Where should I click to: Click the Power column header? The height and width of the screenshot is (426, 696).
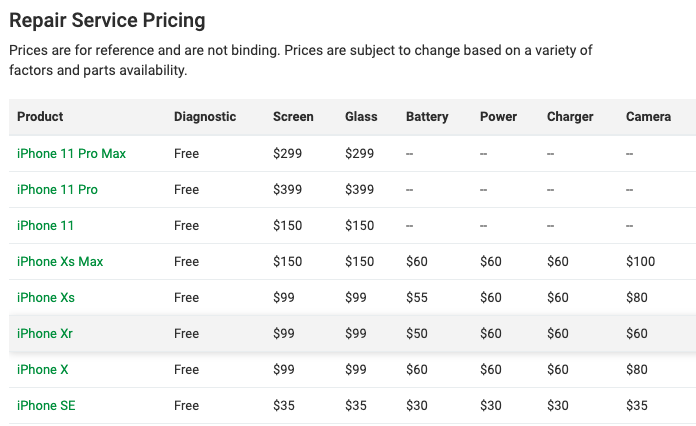(498, 117)
